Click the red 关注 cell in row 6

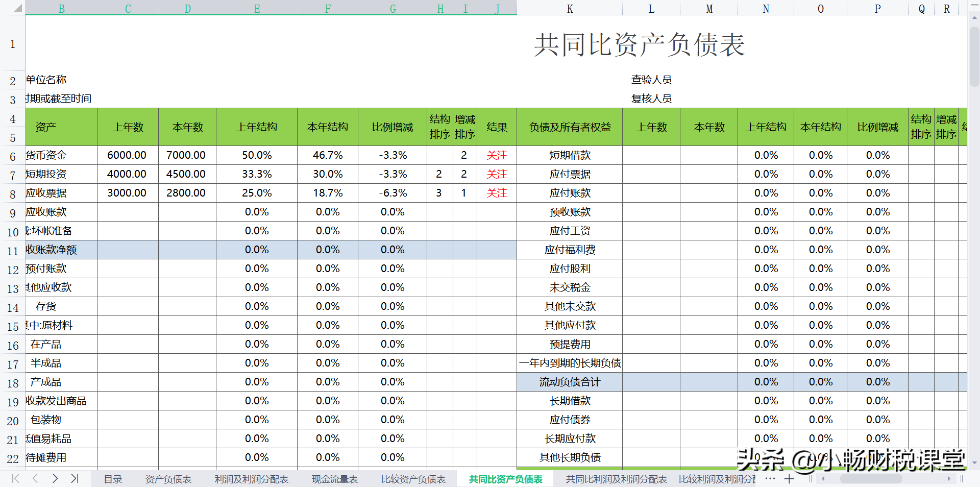(496, 155)
